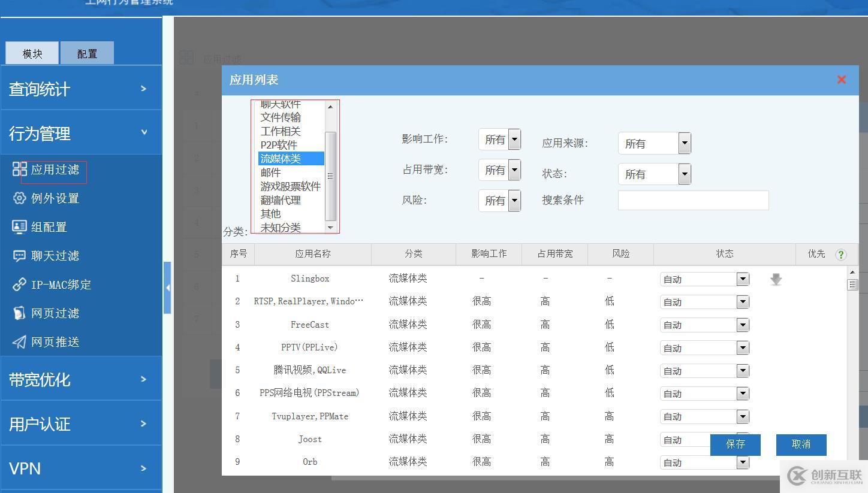Click application table scrollbar up arrow
This screenshot has height=493, width=868.
(x=852, y=273)
